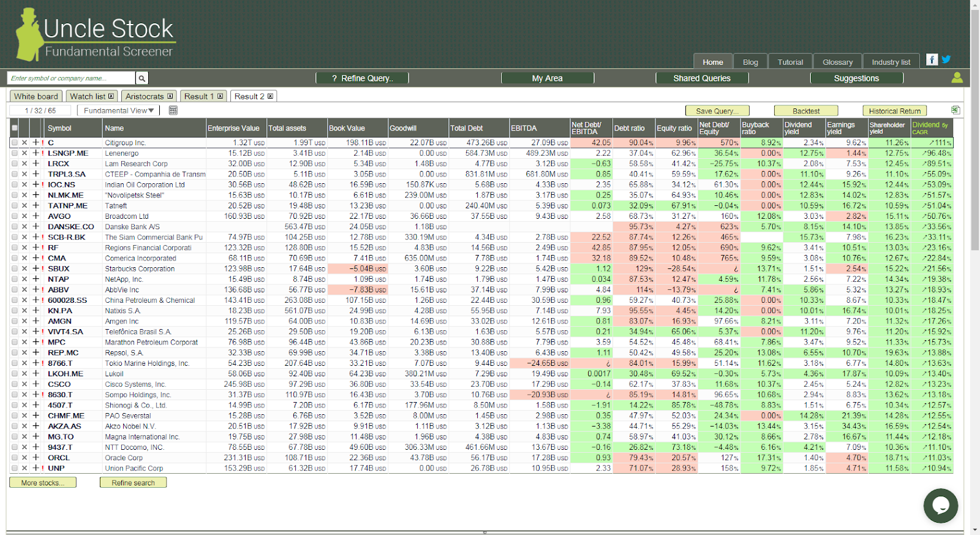Add NTAP using its plus icon
Screen dimensions: 980x535
click(36, 279)
